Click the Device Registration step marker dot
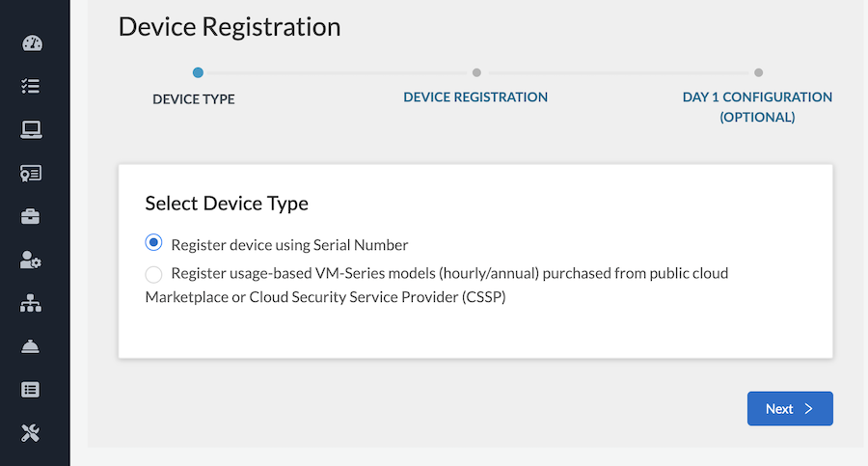868x466 pixels. click(476, 72)
